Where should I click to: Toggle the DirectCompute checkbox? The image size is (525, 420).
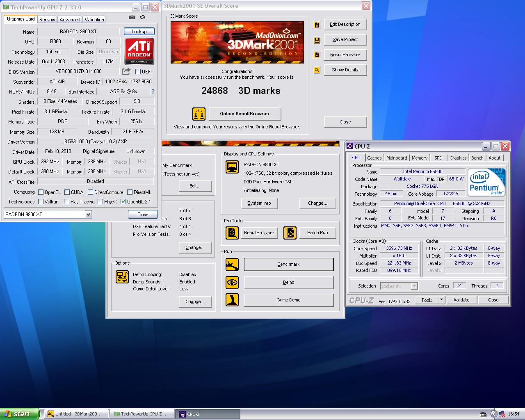[x=90, y=192]
